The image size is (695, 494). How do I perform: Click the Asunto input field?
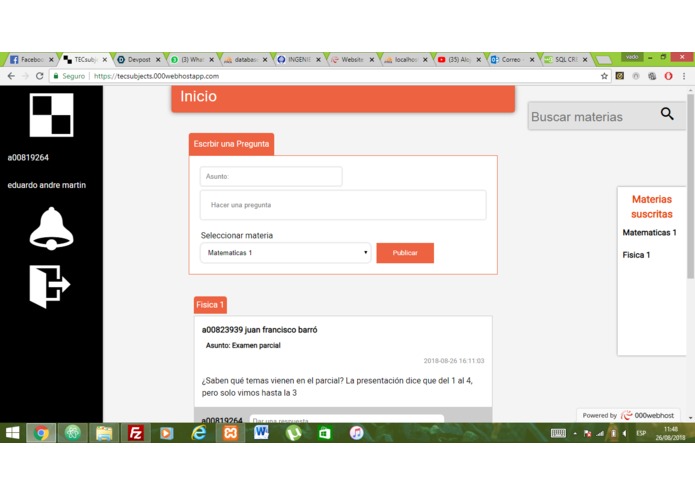click(271, 176)
